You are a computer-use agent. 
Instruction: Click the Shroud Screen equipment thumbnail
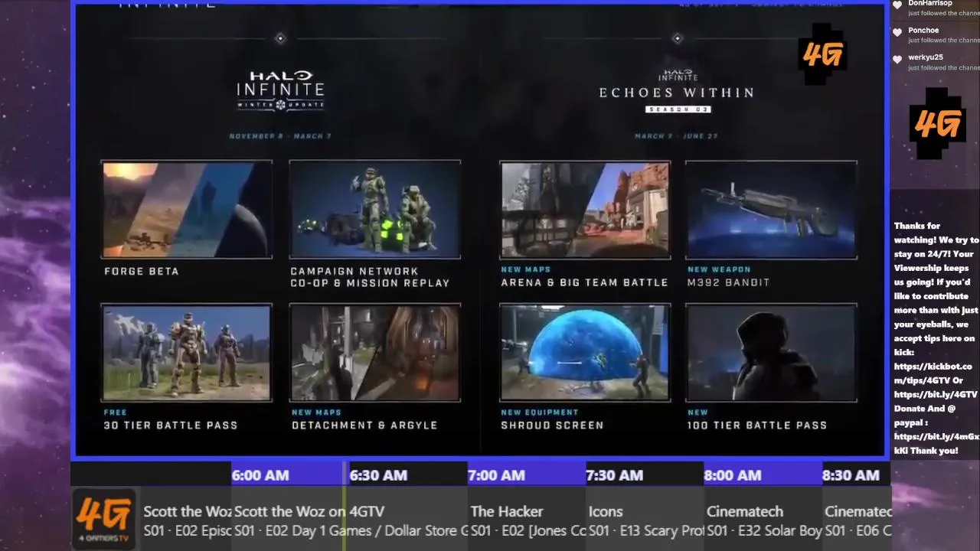[585, 352]
